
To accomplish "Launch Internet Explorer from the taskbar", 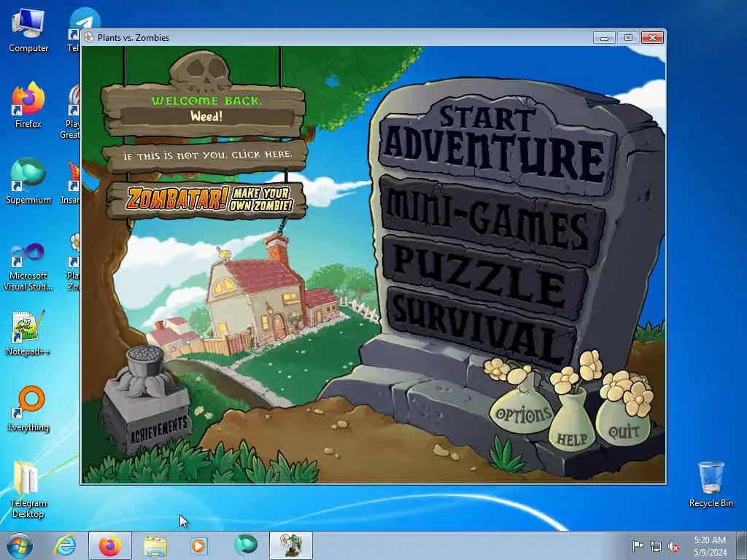I will coord(65,545).
